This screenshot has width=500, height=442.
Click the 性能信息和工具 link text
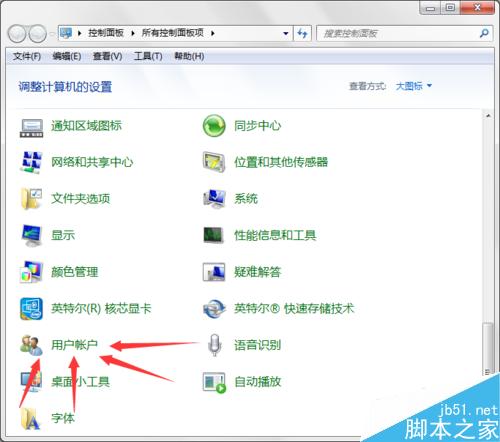[275, 235]
